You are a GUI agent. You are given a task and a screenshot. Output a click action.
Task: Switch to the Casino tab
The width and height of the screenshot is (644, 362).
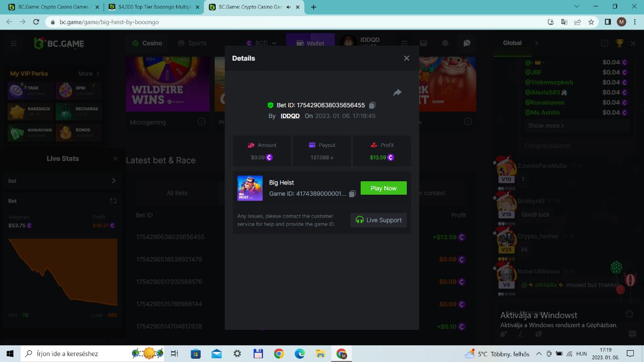(x=147, y=43)
